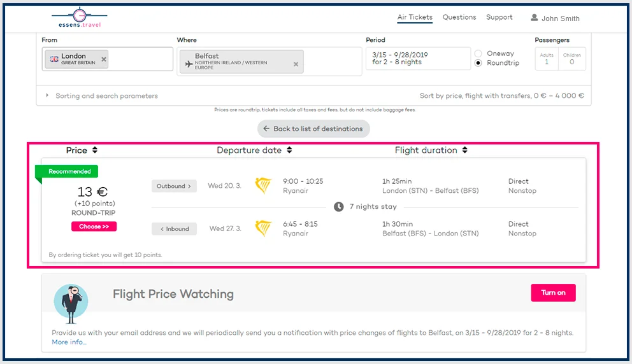Sort results by Flight duration

coord(431,151)
